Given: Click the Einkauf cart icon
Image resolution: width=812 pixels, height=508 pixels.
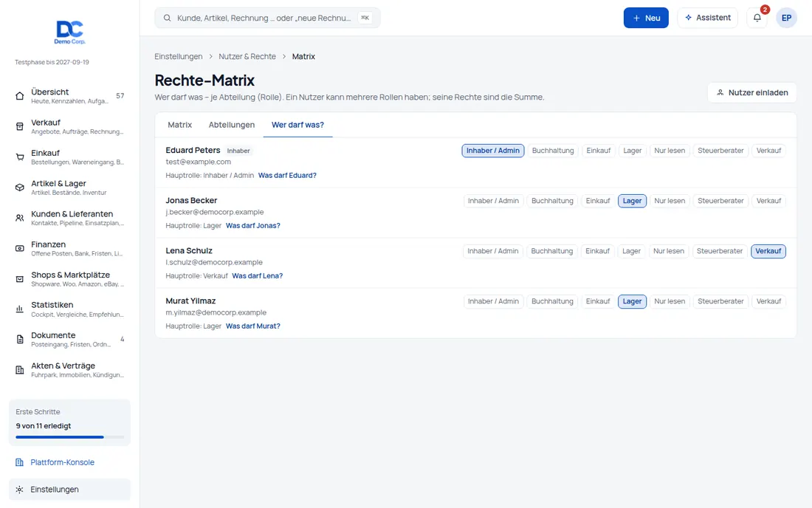Looking at the screenshot, I should coord(20,157).
